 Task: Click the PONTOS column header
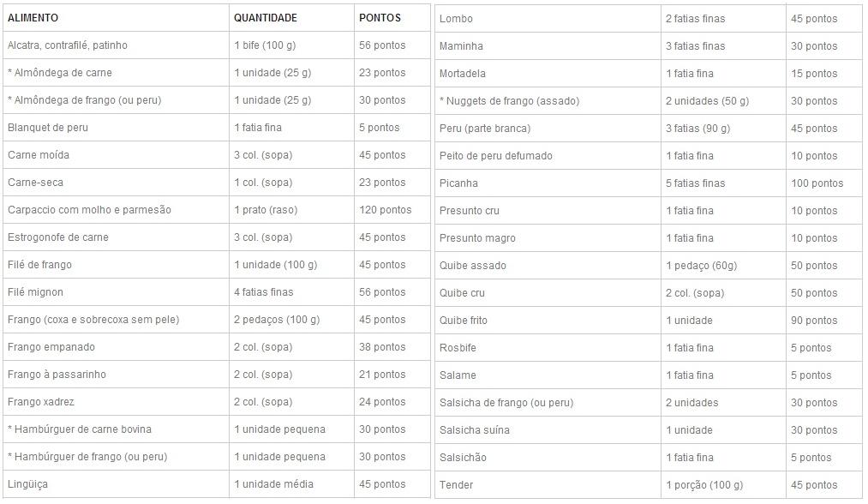[x=380, y=18]
